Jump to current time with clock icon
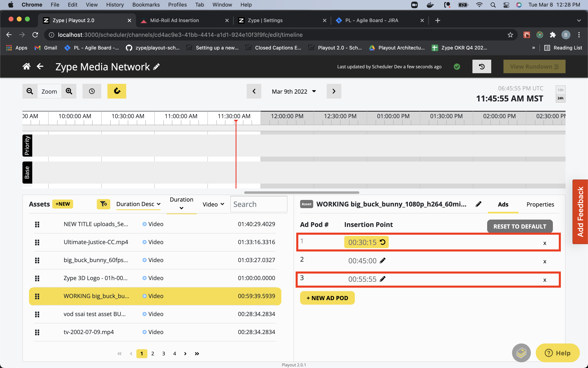This screenshot has height=368, width=588. click(x=92, y=91)
